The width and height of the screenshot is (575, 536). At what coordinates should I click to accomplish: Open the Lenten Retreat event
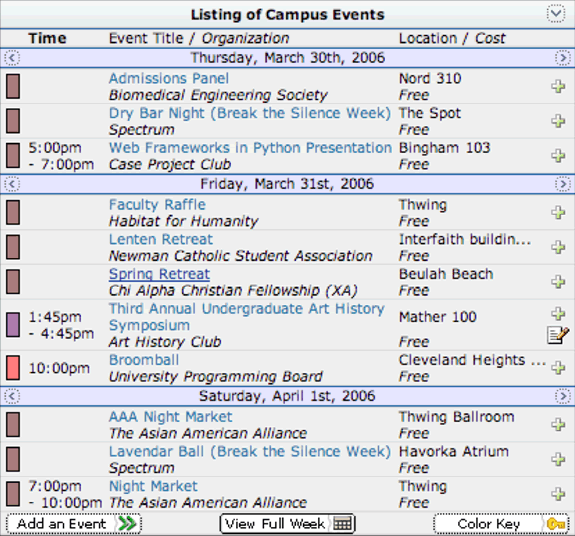click(161, 239)
